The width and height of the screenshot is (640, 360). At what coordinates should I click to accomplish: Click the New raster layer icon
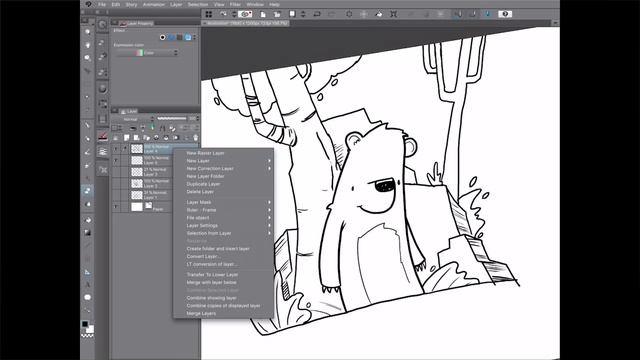(127, 138)
